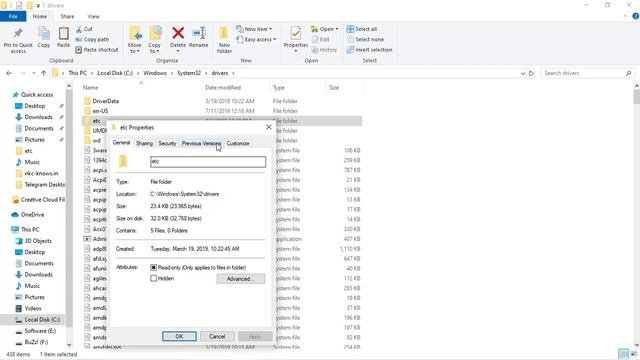The image size is (640, 360).
Task: Click Cut in the Clipboard group
Action: click(x=84, y=29)
